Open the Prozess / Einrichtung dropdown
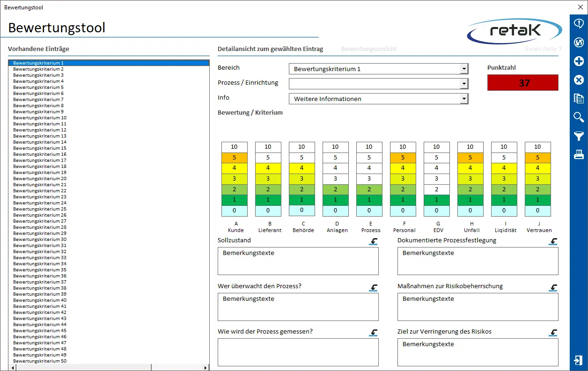This screenshot has width=588, height=371. click(x=463, y=84)
